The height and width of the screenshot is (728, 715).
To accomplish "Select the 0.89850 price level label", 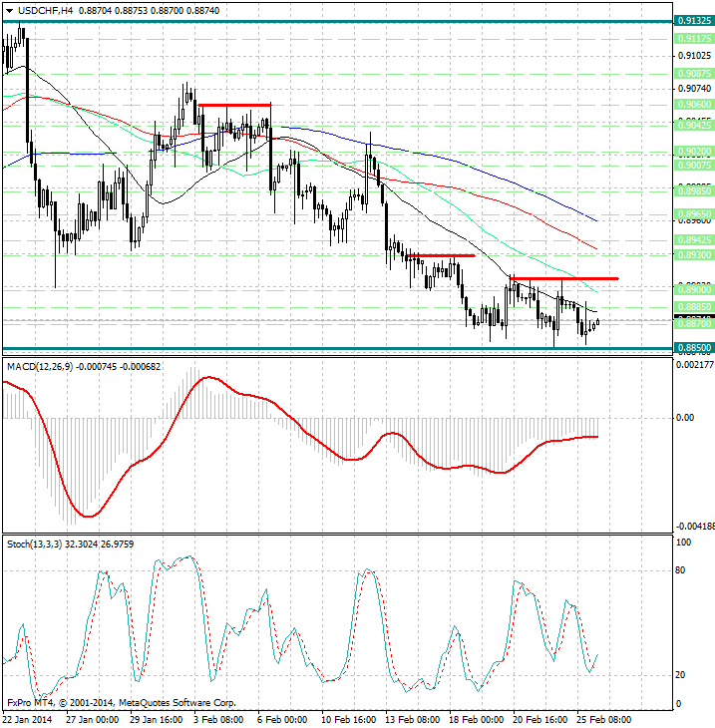I will pyautogui.click(x=694, y=190).
